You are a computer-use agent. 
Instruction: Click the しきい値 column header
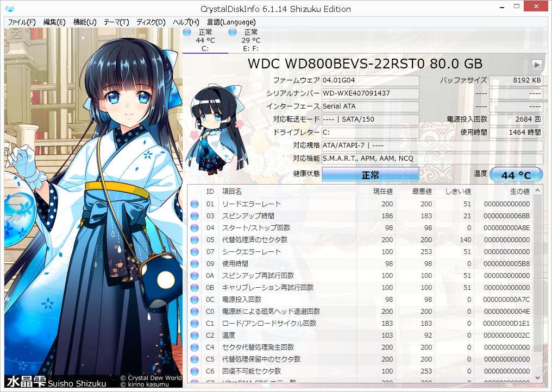pyautogui.click(x=454, y=192)
